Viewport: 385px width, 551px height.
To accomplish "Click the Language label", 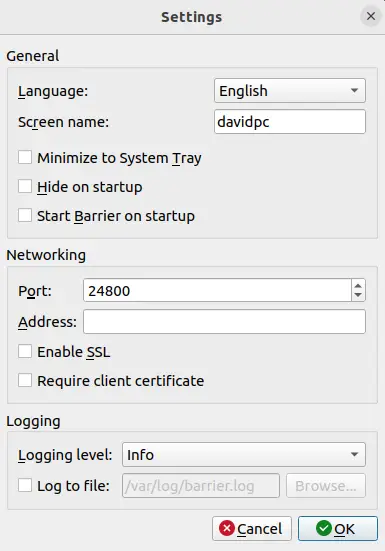I will tap(53, 91).
